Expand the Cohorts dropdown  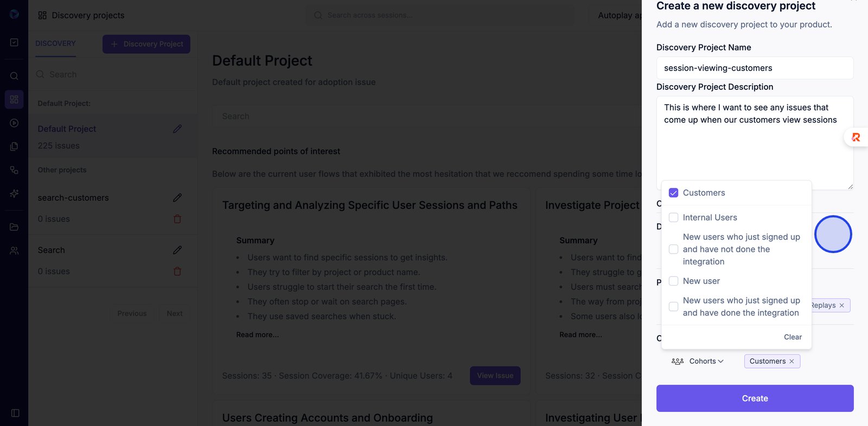click(x=698, y=362)
